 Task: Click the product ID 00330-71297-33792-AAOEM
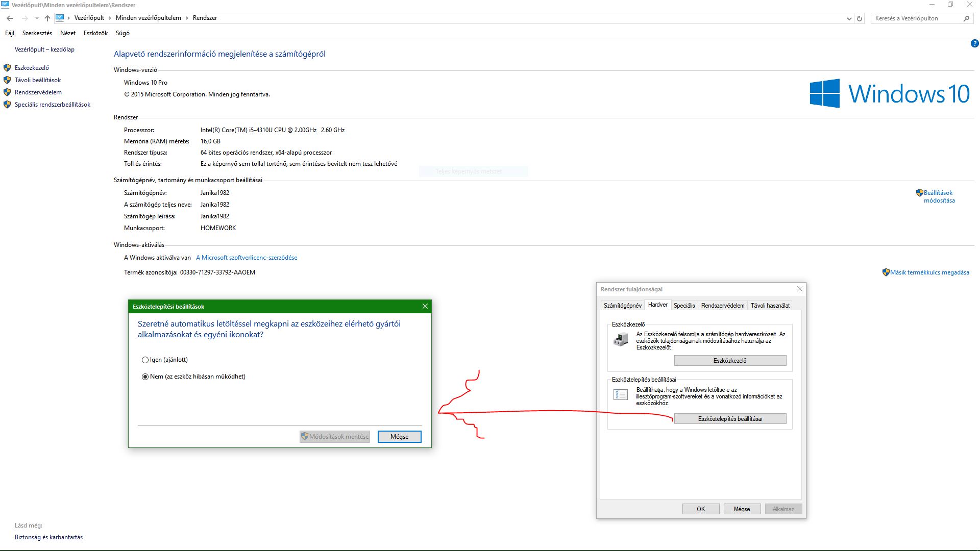217,272
